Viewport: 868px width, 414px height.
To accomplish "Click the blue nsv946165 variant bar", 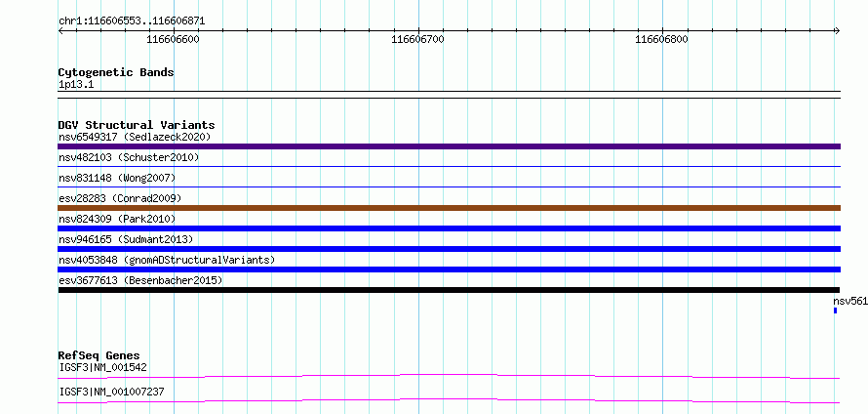I will [449, 249].
